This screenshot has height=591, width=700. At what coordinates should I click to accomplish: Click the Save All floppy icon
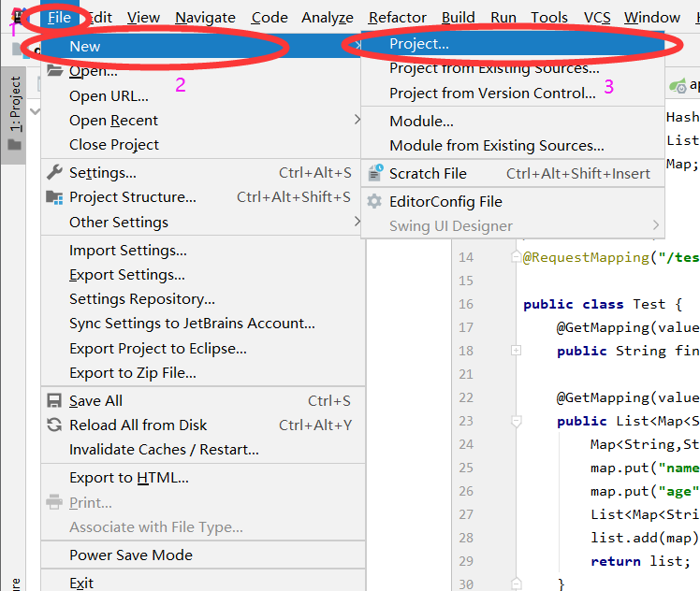coord(54,400)
